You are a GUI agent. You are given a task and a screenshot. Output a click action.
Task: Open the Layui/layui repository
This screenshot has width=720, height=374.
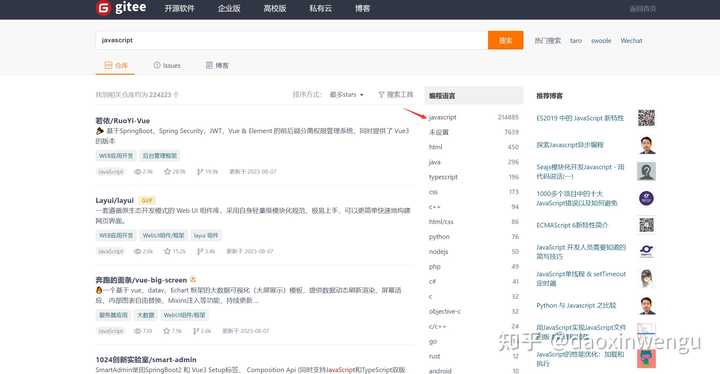(114, 200)
